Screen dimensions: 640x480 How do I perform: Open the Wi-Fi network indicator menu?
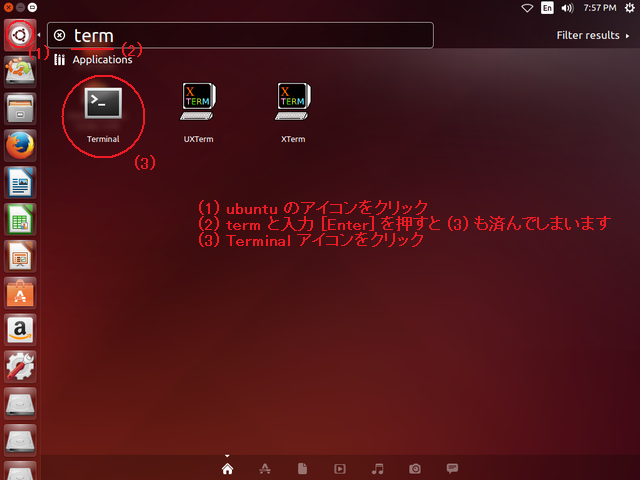[527, 8]
